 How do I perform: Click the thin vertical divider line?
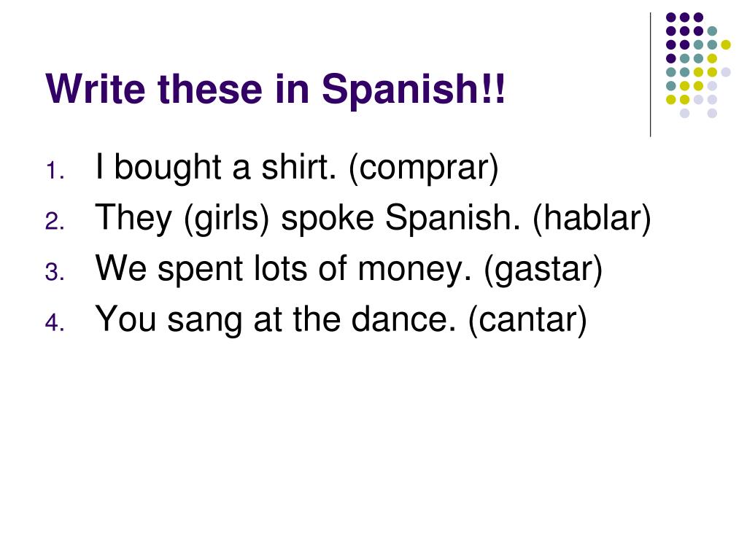click(x=650, y=75)
